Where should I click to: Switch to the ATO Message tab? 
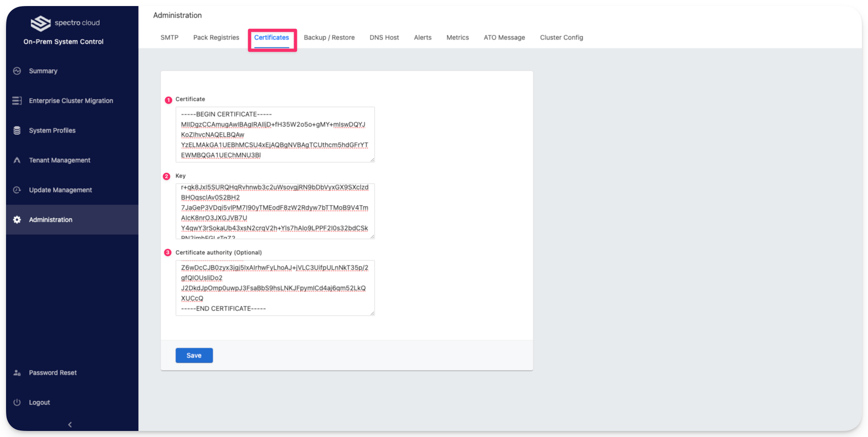coord(504,38)
